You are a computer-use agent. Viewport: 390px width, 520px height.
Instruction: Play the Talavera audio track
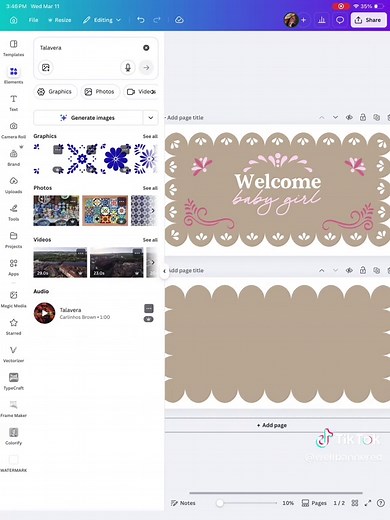(44, 313)
